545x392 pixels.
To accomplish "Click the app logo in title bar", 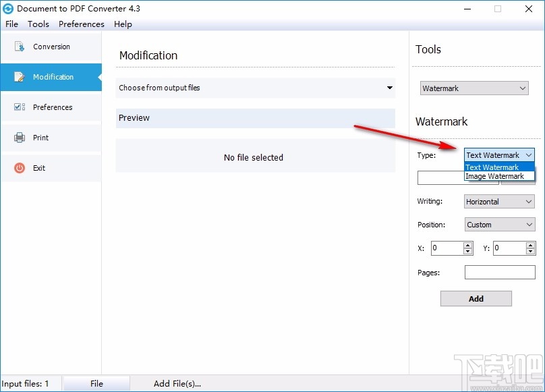I will 9,9.
